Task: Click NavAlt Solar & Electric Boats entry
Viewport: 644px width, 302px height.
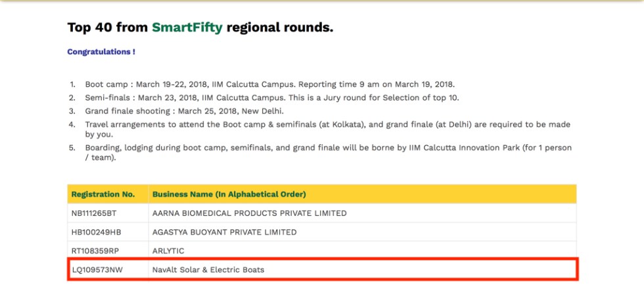Action: pyautogui.click(x=208, y=270)
